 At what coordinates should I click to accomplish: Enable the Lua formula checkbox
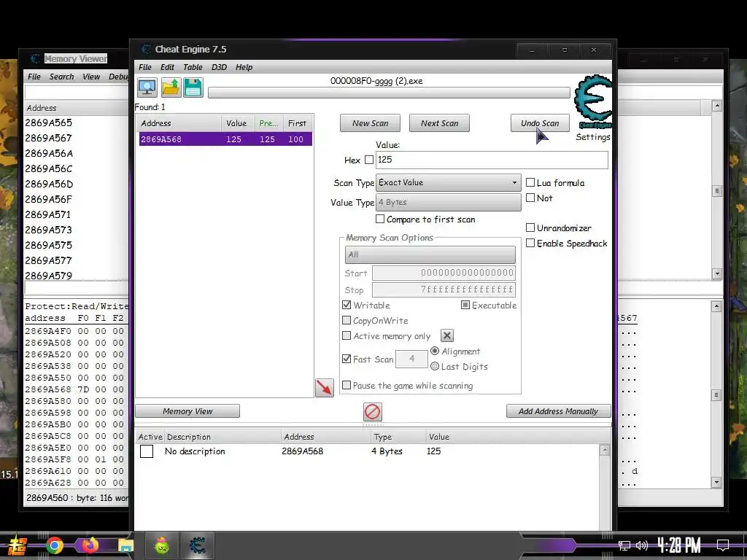coord(530,182)
